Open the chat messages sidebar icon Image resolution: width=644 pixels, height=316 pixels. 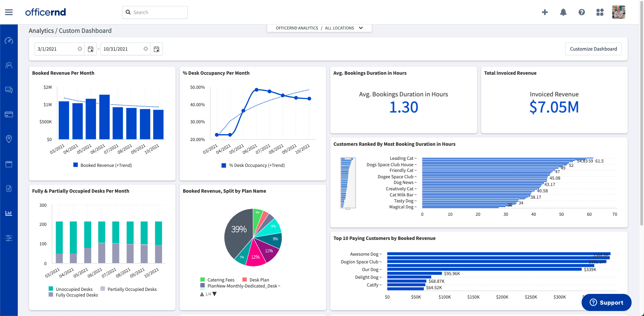(9, 90)
